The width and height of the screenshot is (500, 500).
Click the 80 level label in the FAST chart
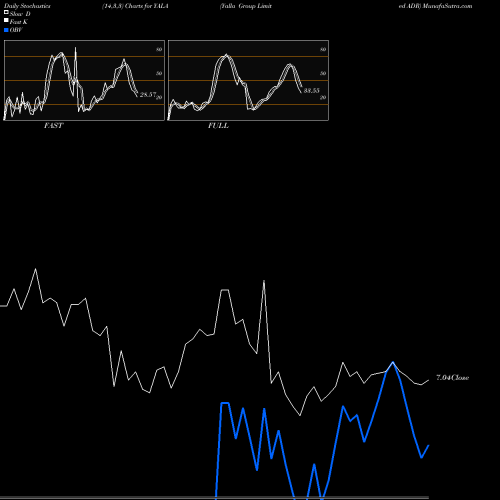(x=159, y=49)
